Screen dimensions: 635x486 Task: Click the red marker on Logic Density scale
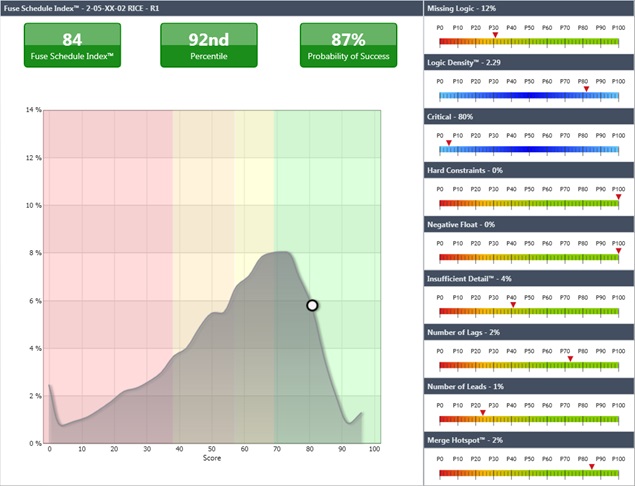click(586, 89)
